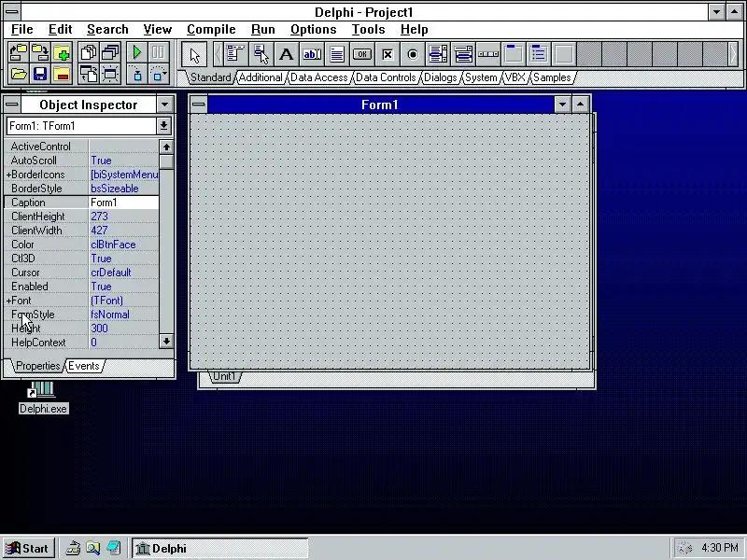Select the pointer arrow in component palette
747x560 pixels.
pyautogui.click(x=194, y=54)
